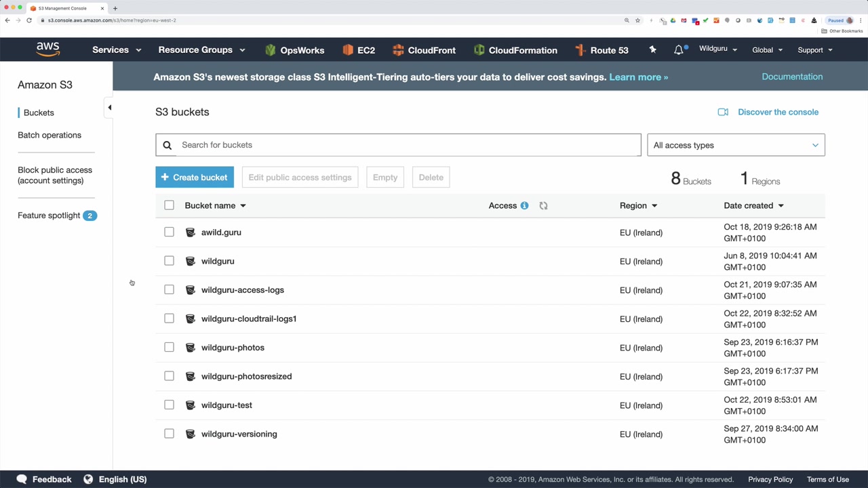Click the language globe icon in the footer
Screen dimensions: 868x488
88,479
